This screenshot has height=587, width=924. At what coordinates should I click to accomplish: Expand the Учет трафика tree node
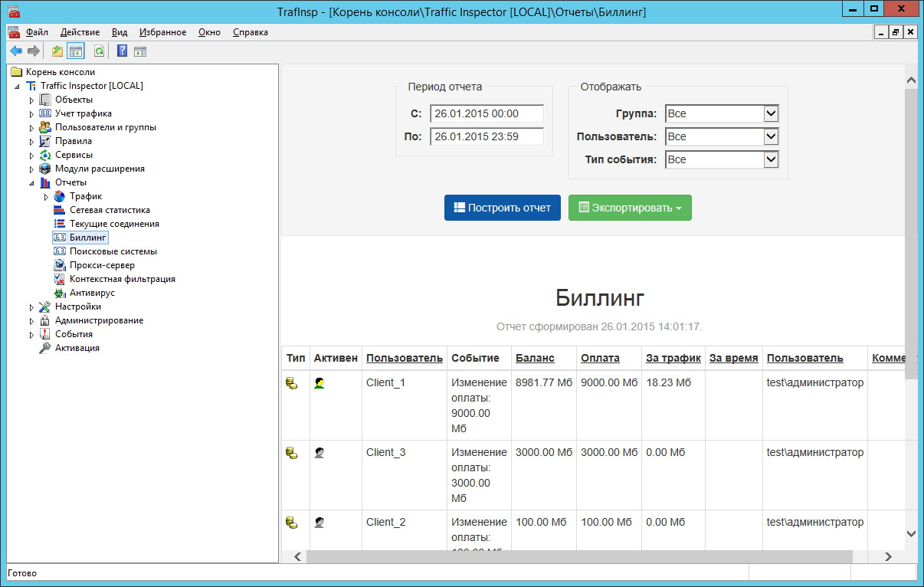pos(32,114)
